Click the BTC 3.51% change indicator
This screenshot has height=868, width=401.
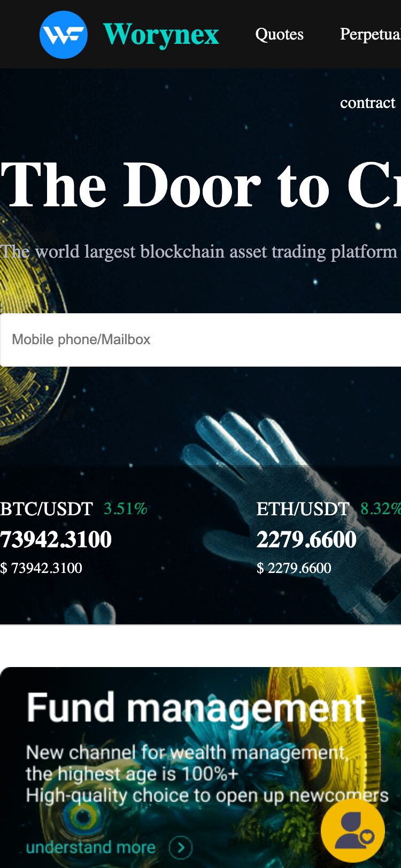(x=126, y=509)
